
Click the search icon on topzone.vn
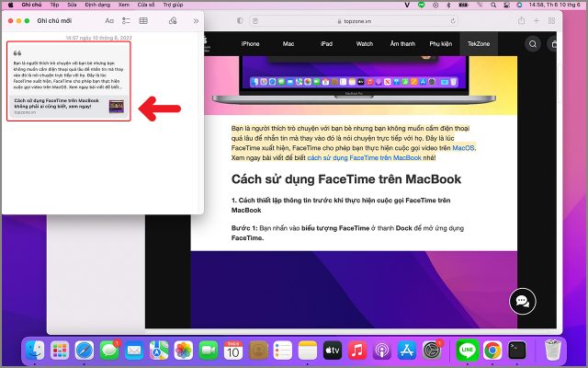(x=533, y=43)
